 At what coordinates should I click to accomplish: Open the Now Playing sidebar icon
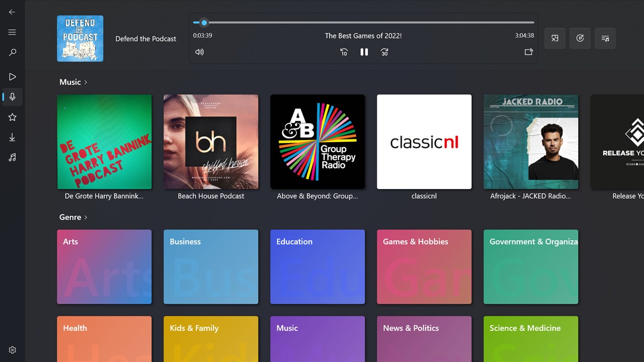click(x=12, y=77)
